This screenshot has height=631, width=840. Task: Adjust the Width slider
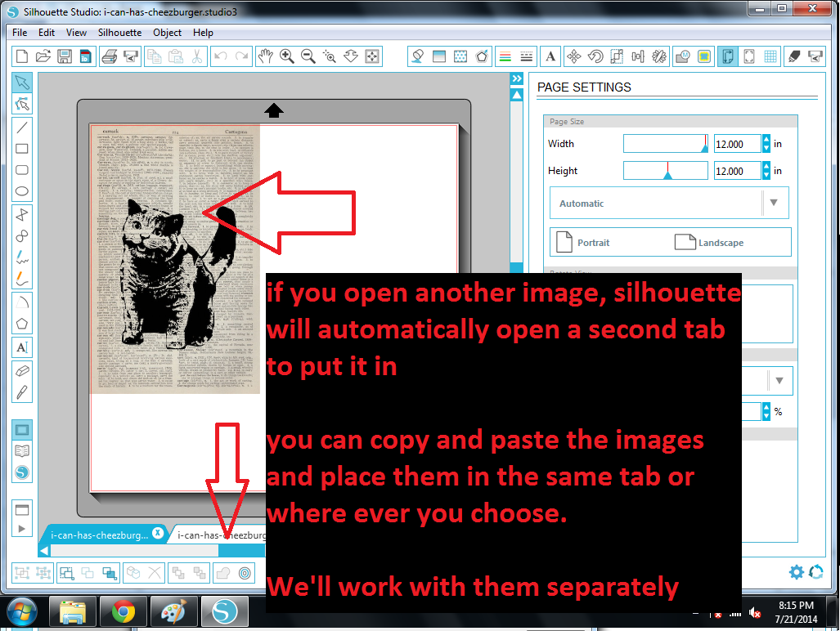click(x=665, y=143)
